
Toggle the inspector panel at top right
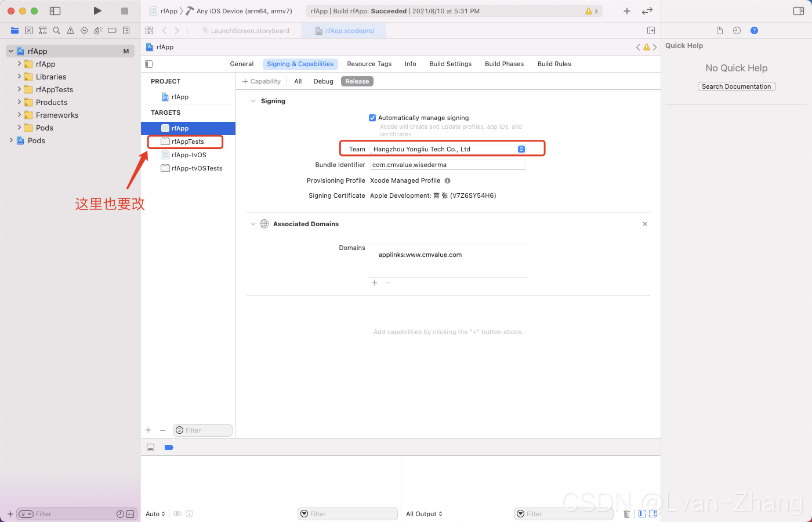click(x=799, y=11)
